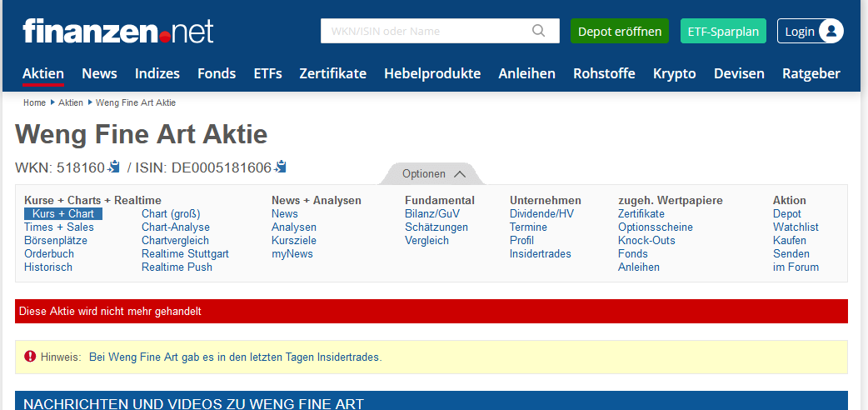Open Börsenplätze link
868x410 pixels.
56,241
